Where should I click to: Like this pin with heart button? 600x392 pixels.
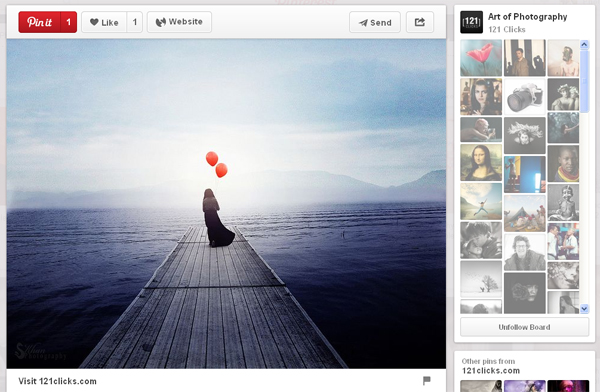pyautogui.click(x=104, y=22)
